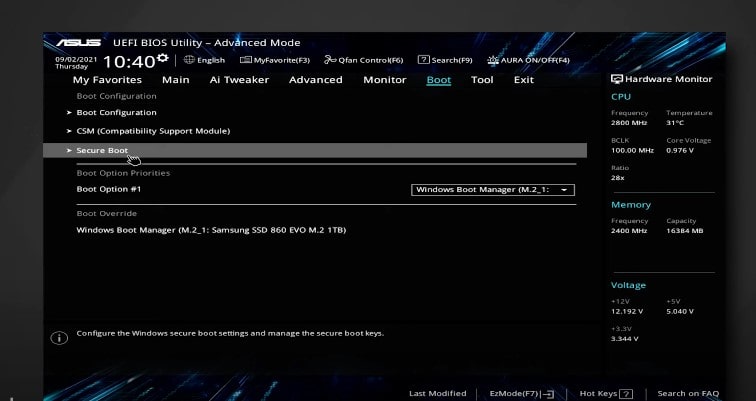Open the Advanced tab
756x401 pixels.
(x=316, y=80)
